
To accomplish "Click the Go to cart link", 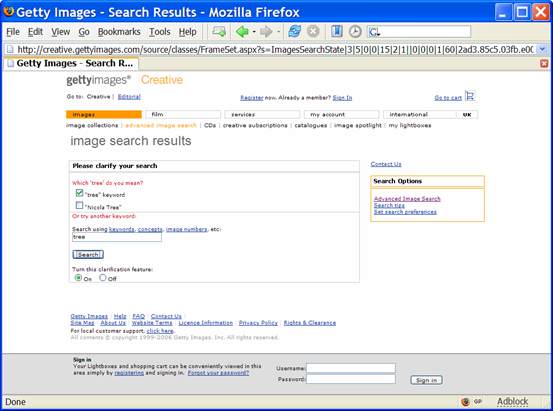I will (x=448, y=98).
